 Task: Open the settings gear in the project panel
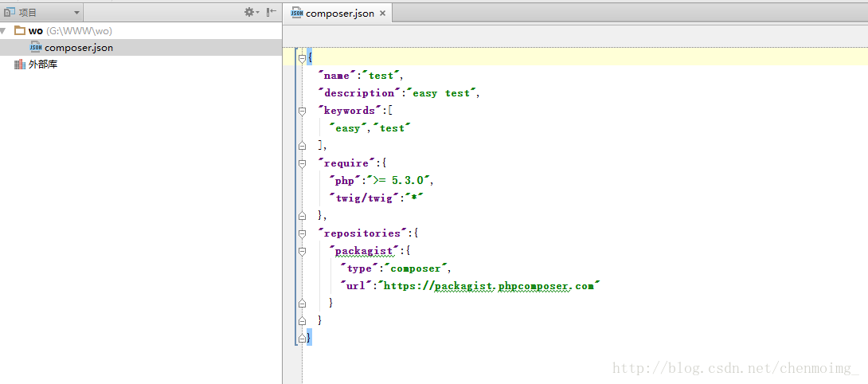[x=250, y=12]
